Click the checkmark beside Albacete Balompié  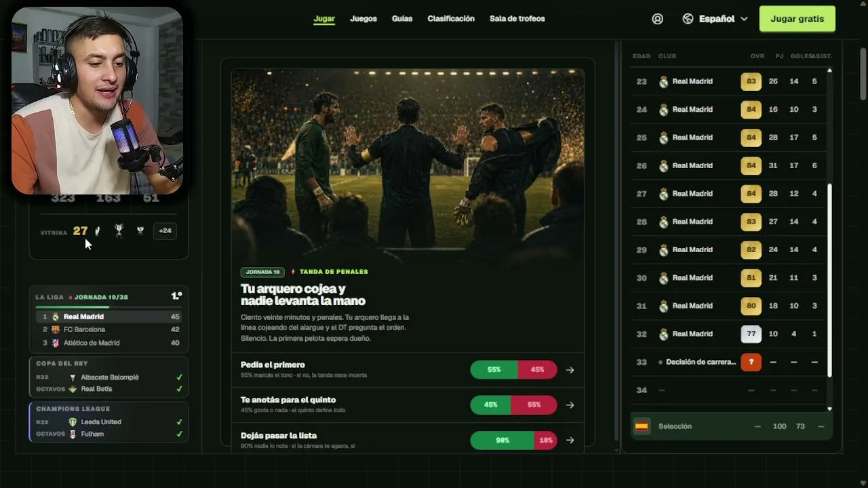[179, 377]
